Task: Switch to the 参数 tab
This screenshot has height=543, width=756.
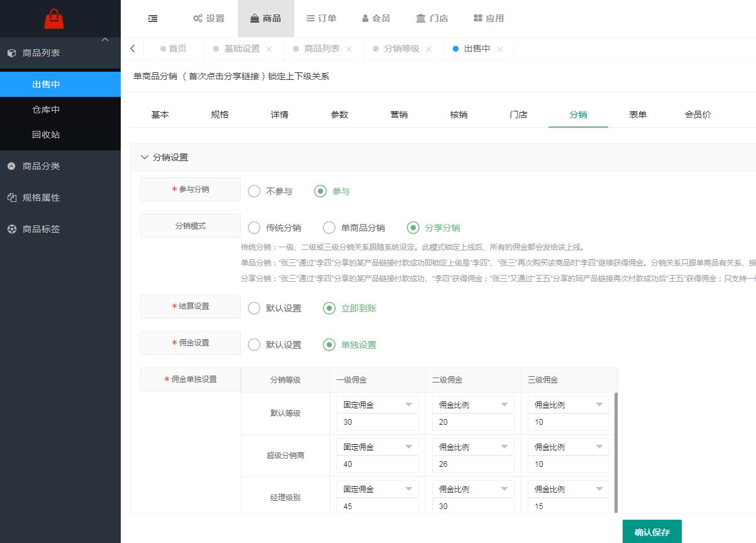Action: pyautogui.click(x=340, y=115)
